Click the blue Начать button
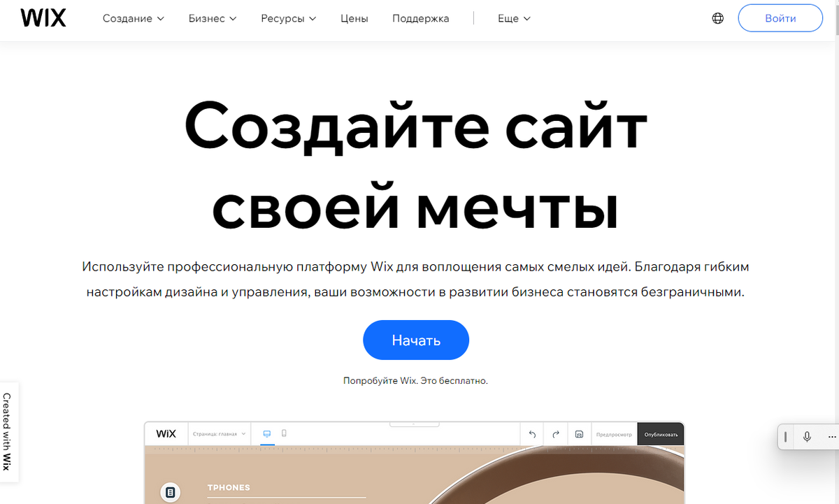Viewport: 839px width, 504px height. (x=416, y=340)
